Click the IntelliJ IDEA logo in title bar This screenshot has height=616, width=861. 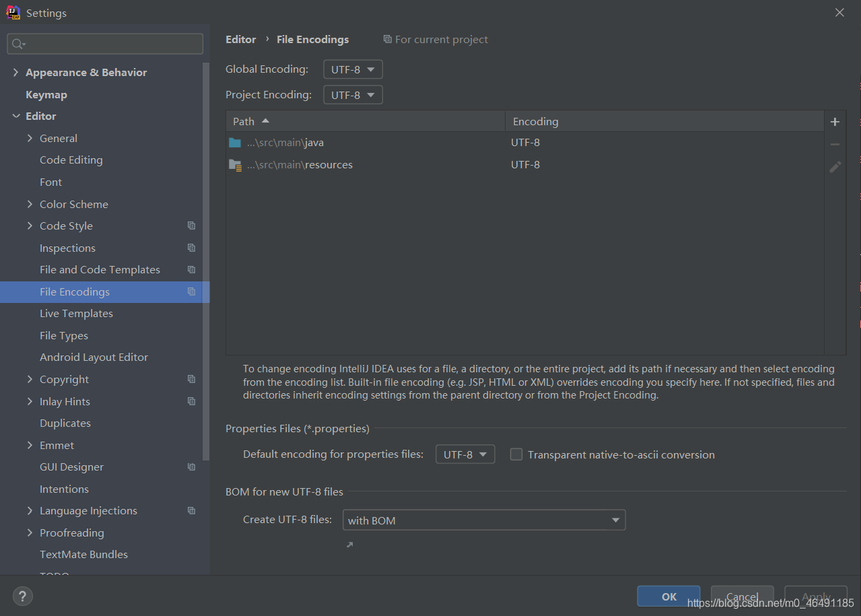[13, 13]
